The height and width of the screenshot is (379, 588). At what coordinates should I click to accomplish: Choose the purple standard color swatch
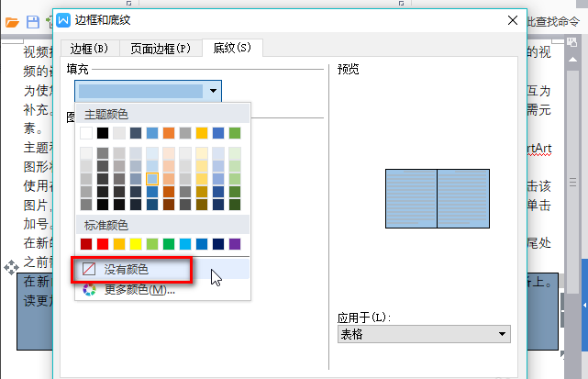click(234, 244)
